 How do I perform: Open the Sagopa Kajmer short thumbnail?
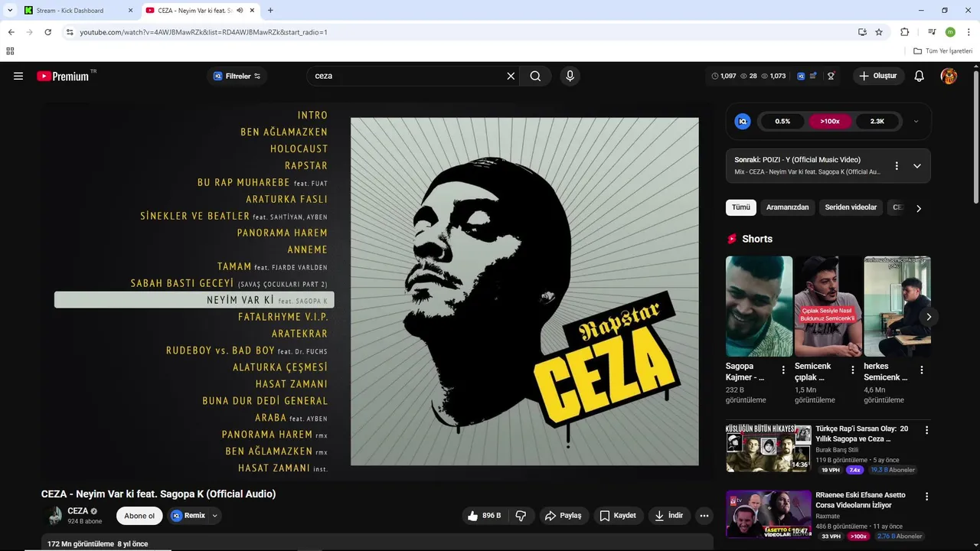click(x=759, y=306)
